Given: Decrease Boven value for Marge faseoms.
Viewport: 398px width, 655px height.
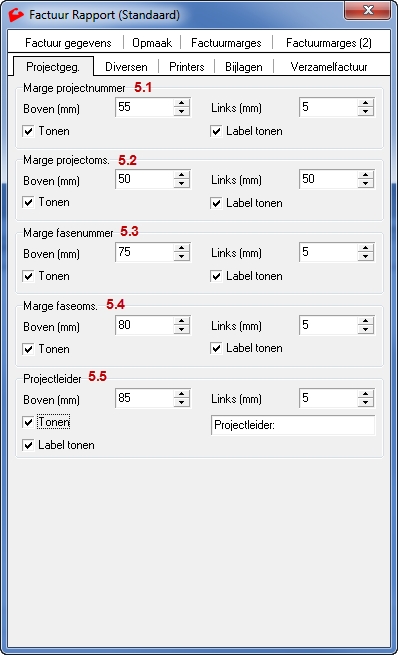Looking at the screenshot, I should point(181,330).
